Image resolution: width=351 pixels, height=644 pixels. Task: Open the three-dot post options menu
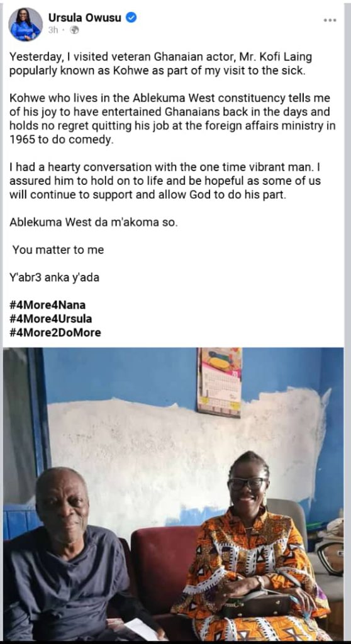(x=330, y=20)
